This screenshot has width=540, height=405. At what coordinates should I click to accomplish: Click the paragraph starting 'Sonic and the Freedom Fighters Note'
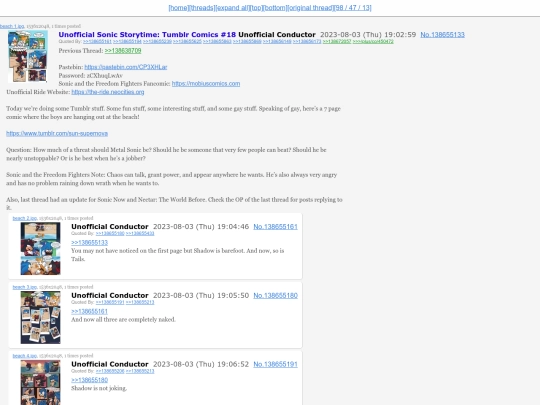172,179
